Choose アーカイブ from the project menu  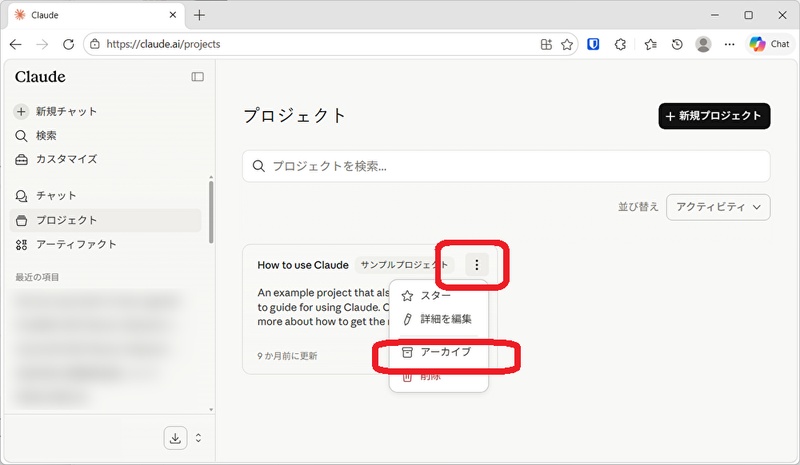(439, 352)
